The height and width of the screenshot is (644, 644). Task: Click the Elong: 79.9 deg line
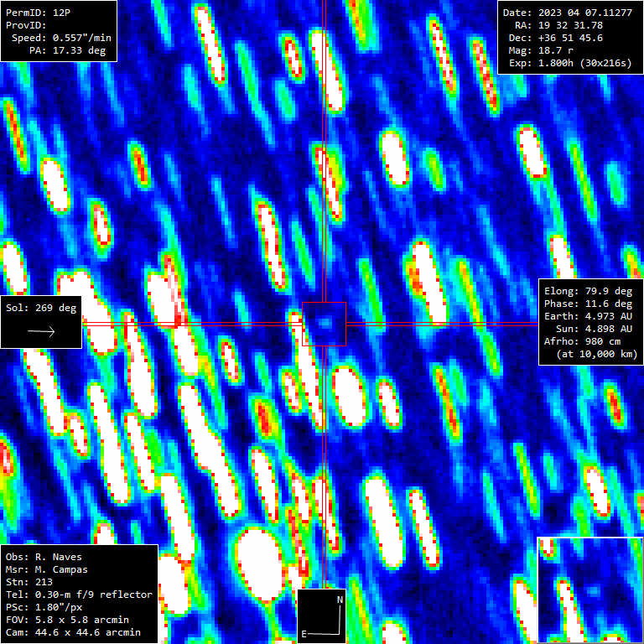(x=588, y=291)
